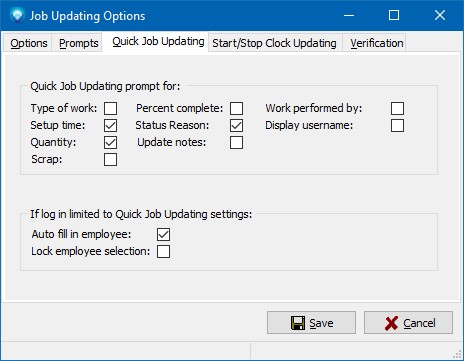This screenshot has height=361, width=464.
Task: Enable the Type of work checkbox
Action: click(110, 108)
